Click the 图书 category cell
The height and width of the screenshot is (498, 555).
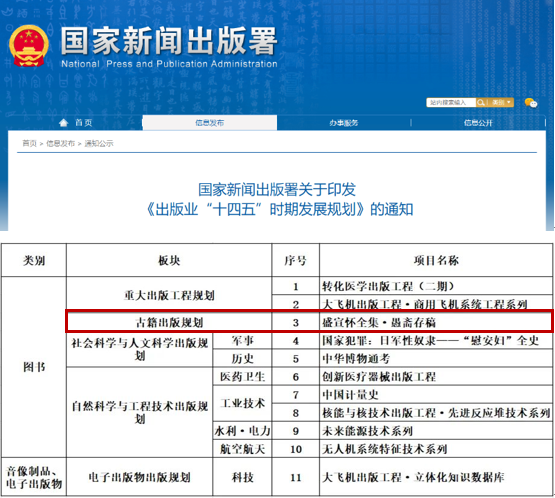[x=34, y=367]
